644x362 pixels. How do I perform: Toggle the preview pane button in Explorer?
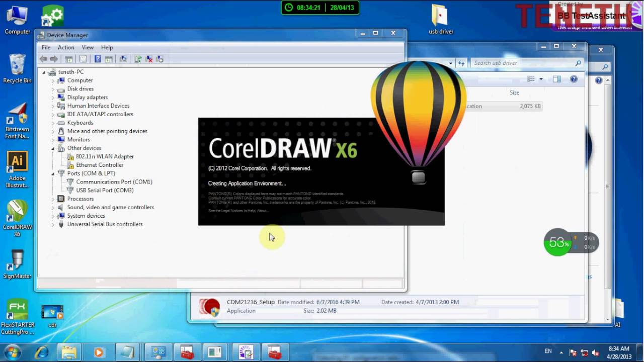pos(556,79)
